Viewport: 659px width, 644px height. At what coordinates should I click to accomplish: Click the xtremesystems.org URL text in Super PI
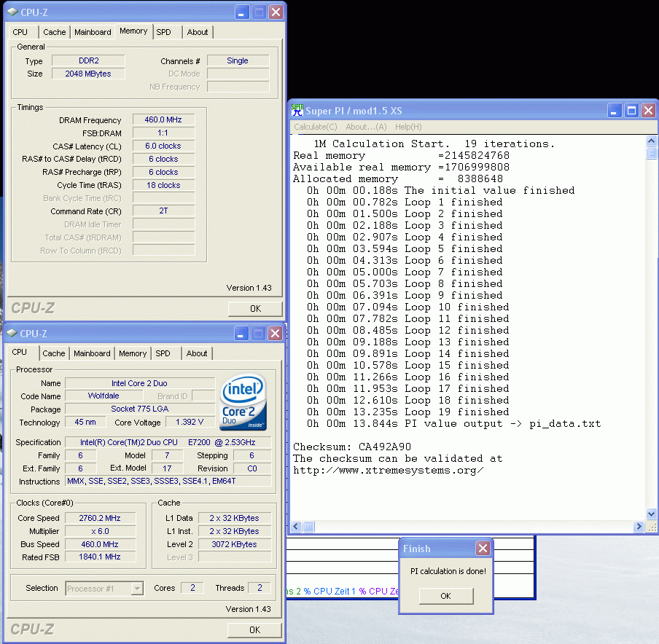[x=388, y=470]
